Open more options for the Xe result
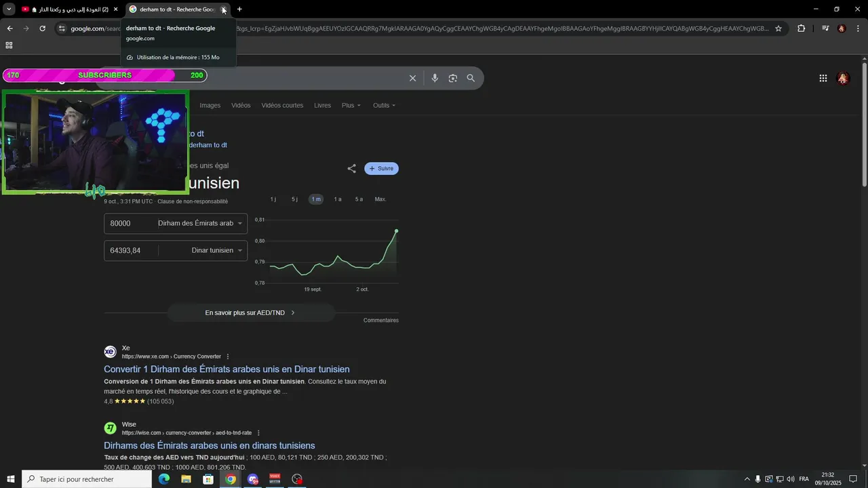Image resolution: width=868 pixels, height=488 pixels. (228, 357)
